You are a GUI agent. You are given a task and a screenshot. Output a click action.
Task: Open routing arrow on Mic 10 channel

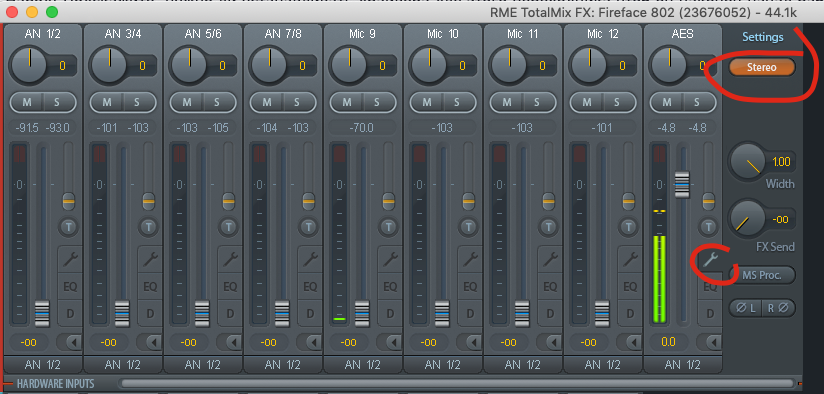[x=468, y=343]
